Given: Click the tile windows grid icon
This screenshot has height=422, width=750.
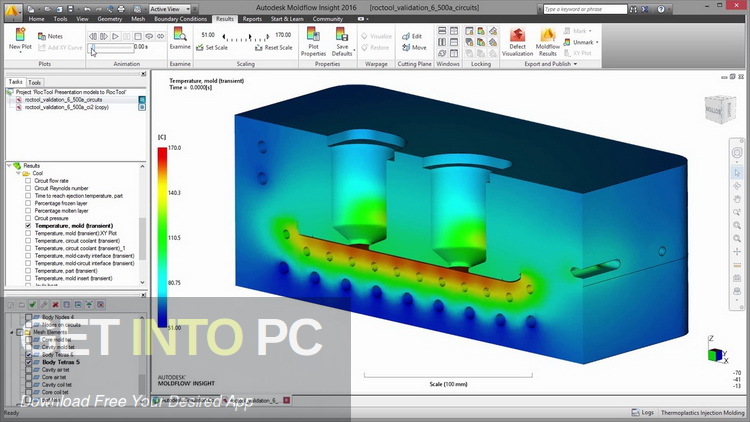Looking at the screenshot, I should click(453, 31).
